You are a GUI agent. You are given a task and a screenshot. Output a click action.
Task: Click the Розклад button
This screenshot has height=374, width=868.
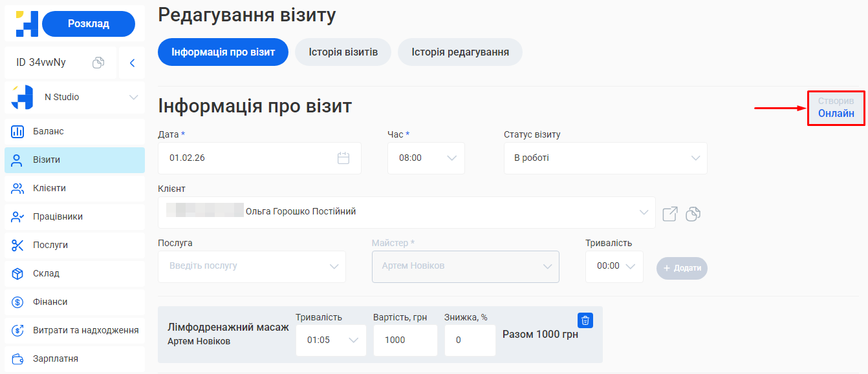[88, 23]
